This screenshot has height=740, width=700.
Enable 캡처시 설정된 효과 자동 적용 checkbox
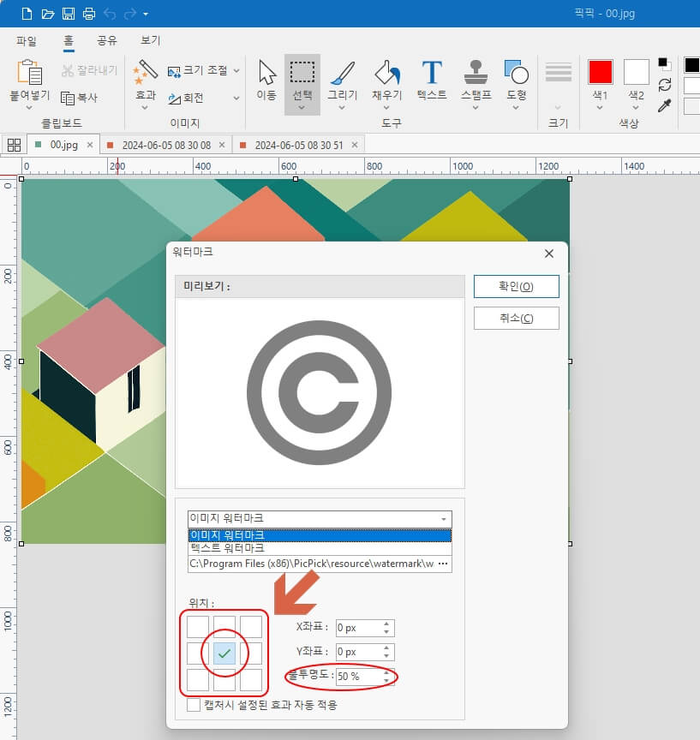pos(194,705)
